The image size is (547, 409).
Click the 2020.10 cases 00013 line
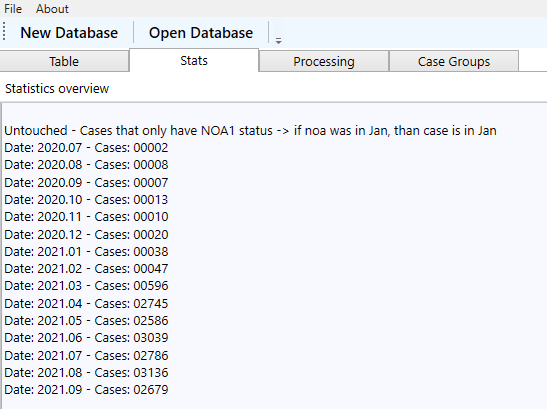(x=86, y=200)
